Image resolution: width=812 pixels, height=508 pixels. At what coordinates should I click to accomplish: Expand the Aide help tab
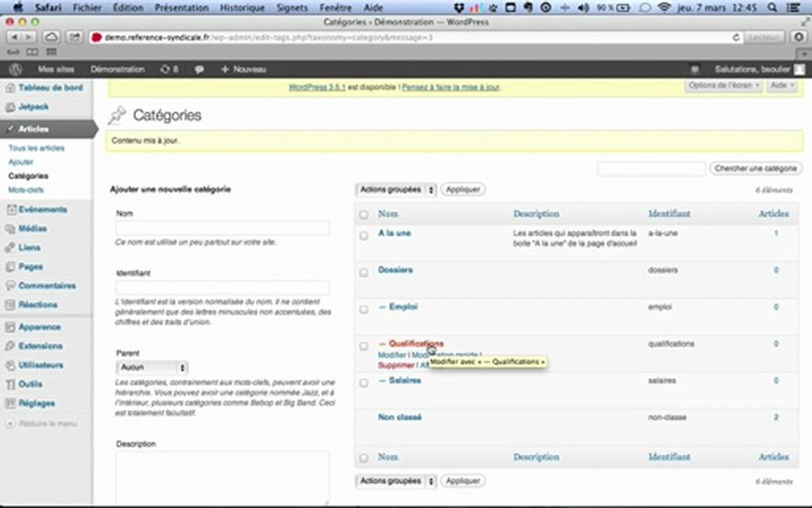click(x=782, y=85)
